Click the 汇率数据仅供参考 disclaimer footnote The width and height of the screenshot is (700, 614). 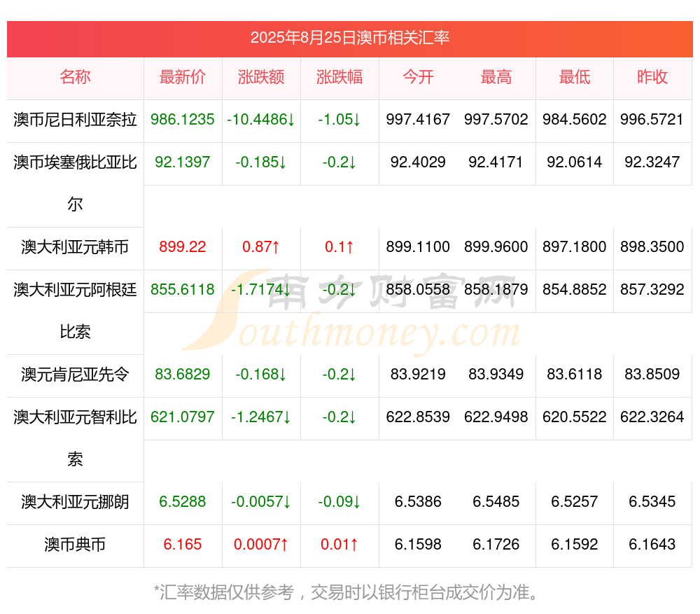click(347, 592)
